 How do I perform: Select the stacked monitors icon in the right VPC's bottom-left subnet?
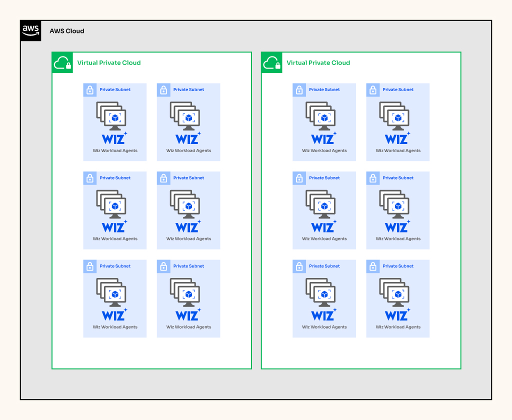320,292
